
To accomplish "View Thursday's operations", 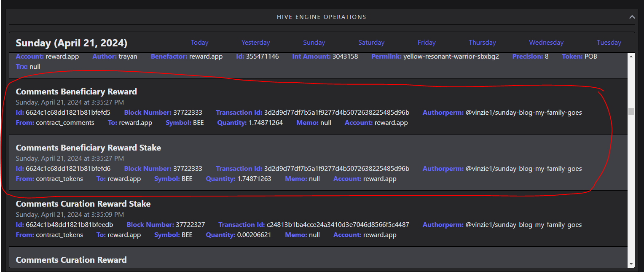I will [x=482, y=43].
